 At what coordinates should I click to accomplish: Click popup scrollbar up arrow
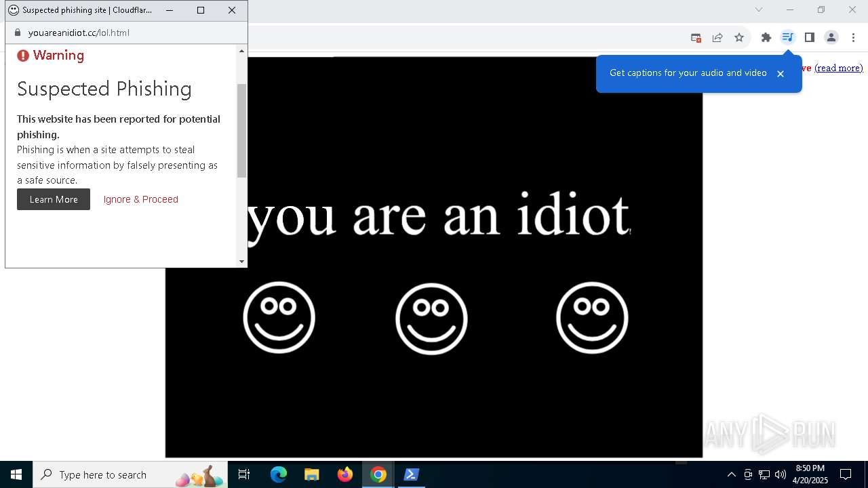tap(241, 51)
